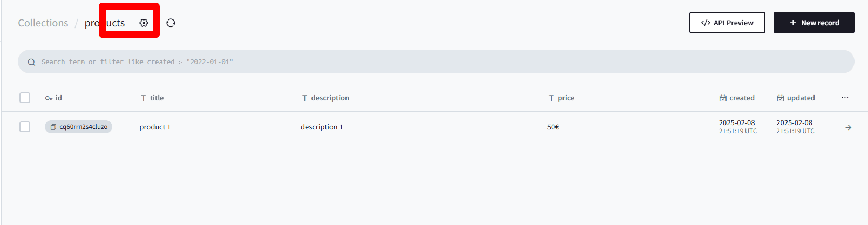Create a New record
Viewport: 868px width, 225px height.
(x=814, y=23)
